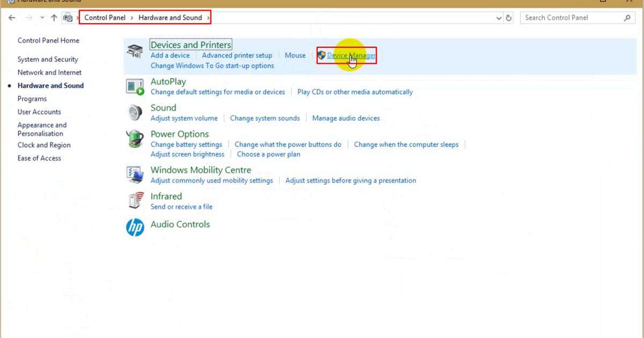Open Devices and Printers icon
Image resolution: width=644 pixels, height=338 pixels.
tap(135, 52)
